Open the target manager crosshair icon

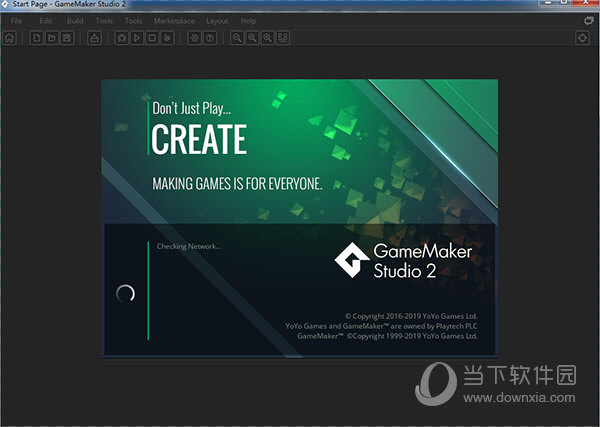pos(582,38)
